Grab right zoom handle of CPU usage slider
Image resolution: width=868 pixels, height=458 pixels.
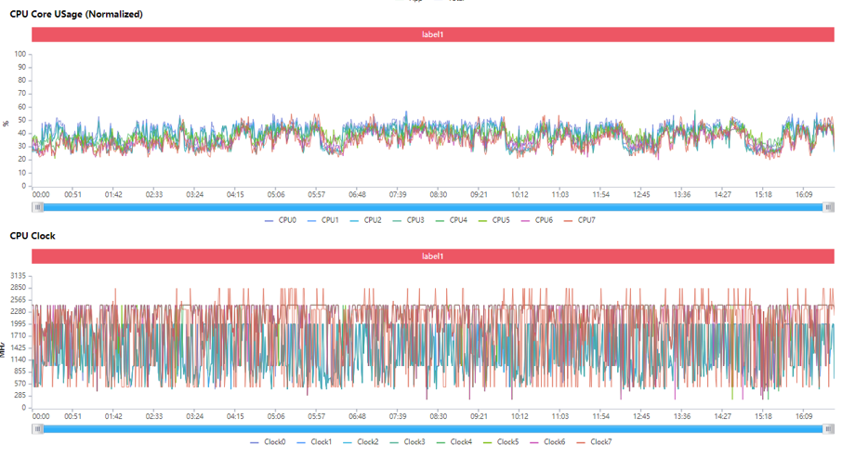tap(828, 207)
